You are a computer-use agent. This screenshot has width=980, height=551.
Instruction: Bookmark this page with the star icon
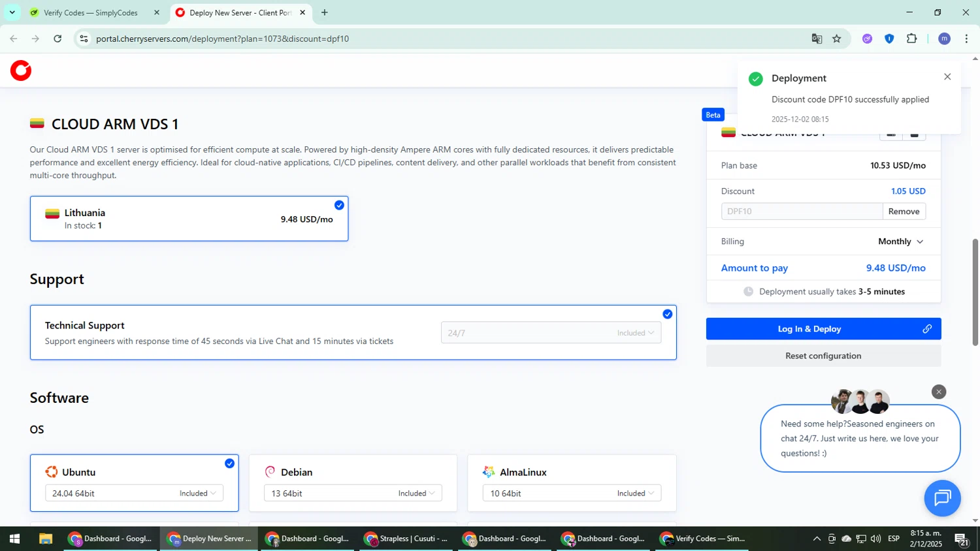pos(837,39)
